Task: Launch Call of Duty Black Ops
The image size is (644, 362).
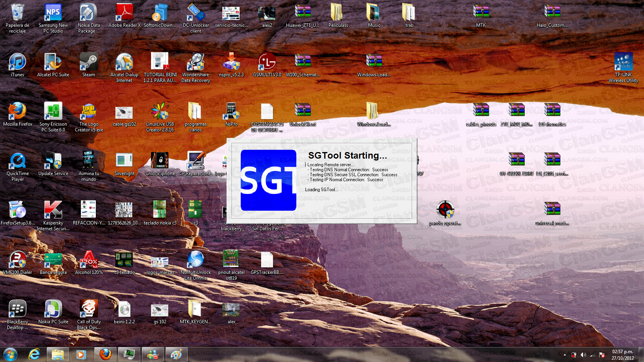Action: 89,310
